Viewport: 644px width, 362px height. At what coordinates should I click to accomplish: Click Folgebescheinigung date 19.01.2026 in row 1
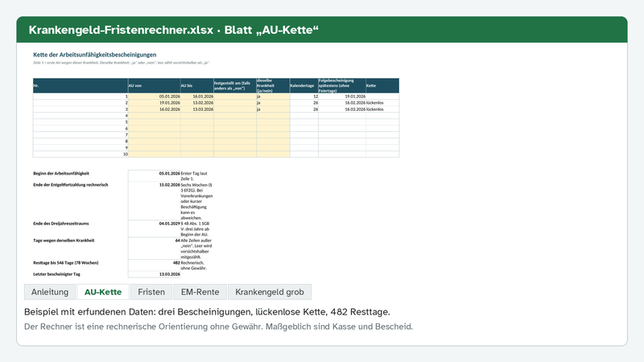point(342,97)
